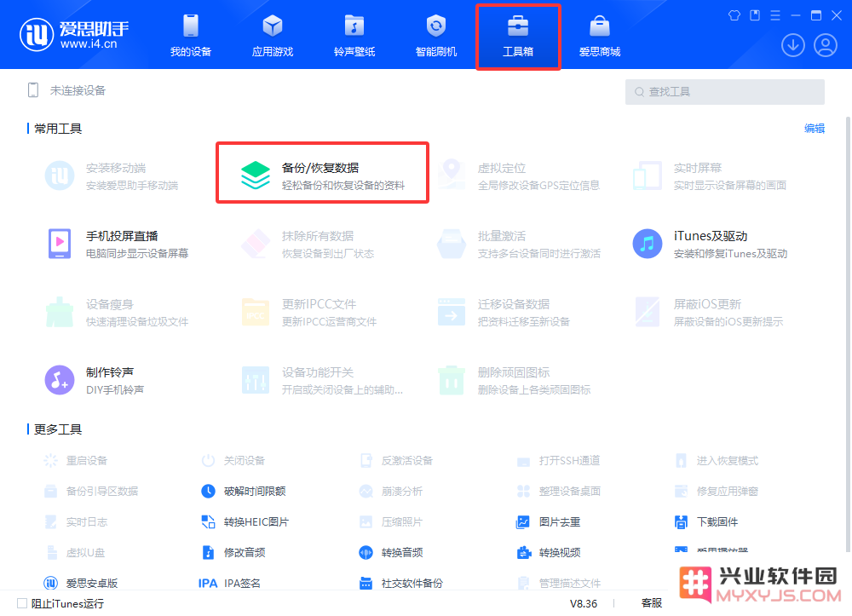852x616 pixels.
Task: Click 打开SSH通道 item
Action: tap(558, 461)
